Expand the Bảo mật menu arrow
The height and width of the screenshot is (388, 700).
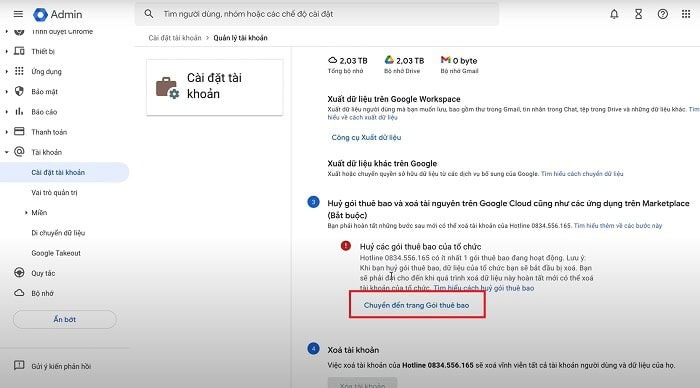(6, 92)
